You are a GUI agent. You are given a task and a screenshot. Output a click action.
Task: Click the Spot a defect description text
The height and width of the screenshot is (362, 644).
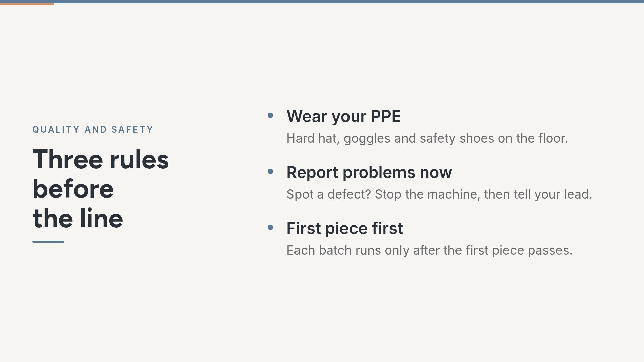(x=439, y=194)
